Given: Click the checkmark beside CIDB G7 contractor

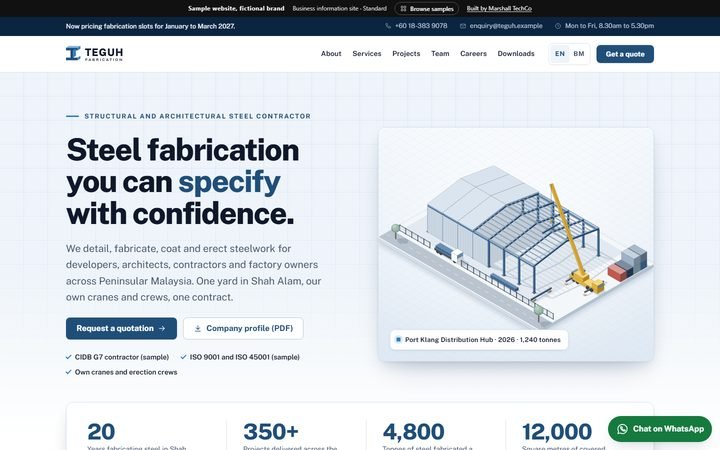Looking at the screenshot, I should pos(68,357).
